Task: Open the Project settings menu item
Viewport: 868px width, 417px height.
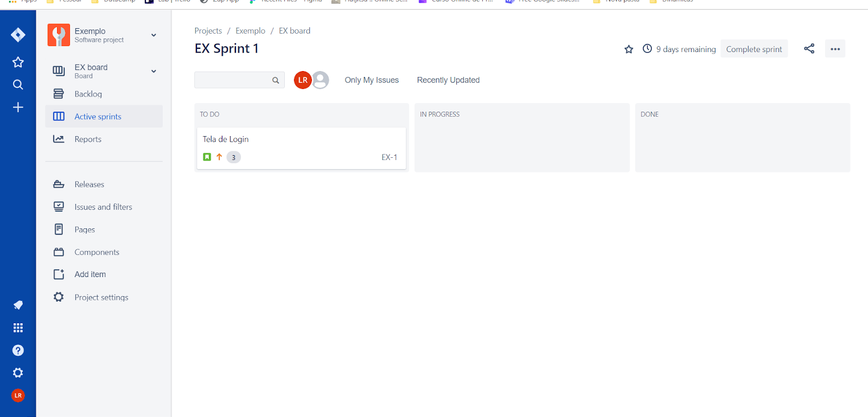Action: tap(104, 297)
